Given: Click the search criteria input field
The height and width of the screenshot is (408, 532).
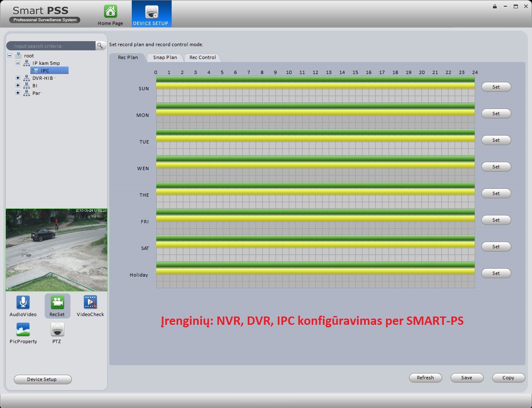Looking at the screenshot, I should (x=51, y=46).
